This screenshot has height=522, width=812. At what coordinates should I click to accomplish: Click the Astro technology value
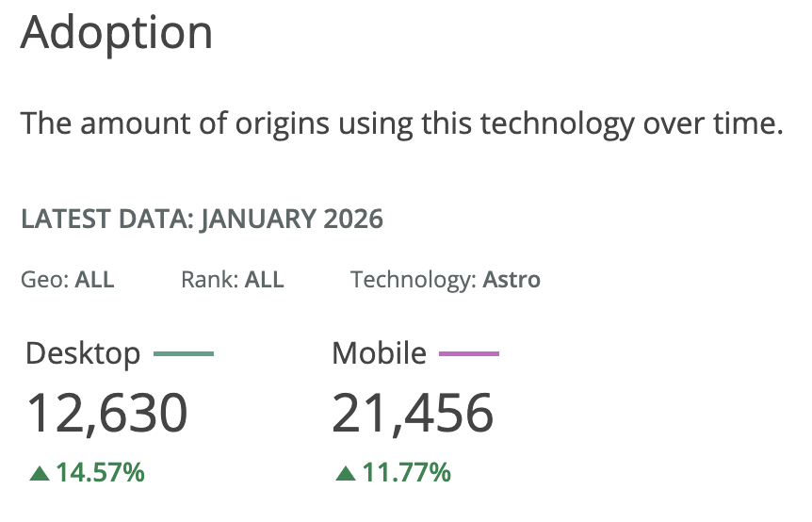coord(512,280)
